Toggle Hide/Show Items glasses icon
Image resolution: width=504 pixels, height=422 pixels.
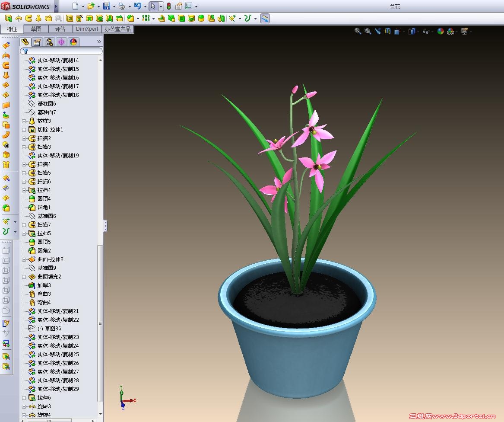coord(426,31)
